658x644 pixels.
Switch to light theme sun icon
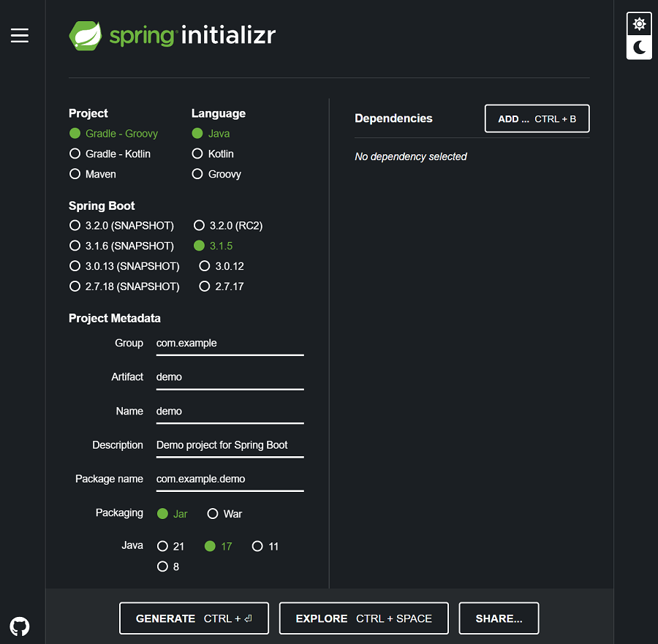click(639, 24)
